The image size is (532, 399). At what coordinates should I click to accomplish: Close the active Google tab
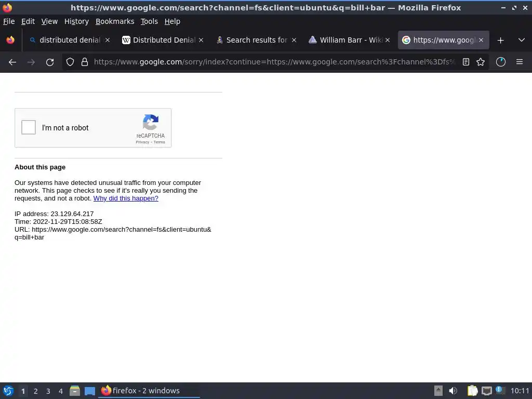[x=481, y=40]
